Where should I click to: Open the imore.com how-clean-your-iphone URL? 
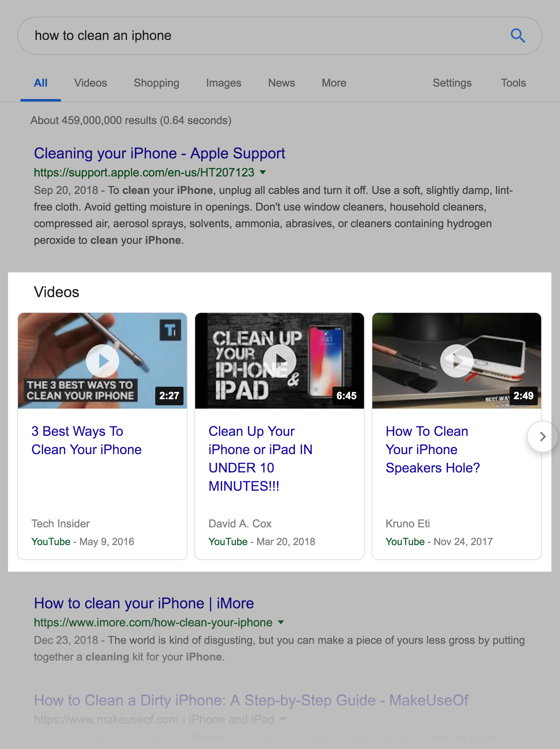click(x=153, y=622)
